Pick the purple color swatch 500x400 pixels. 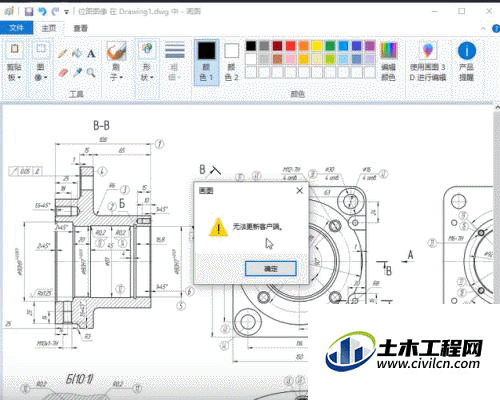pyautogui.click(x=370, y=46)
